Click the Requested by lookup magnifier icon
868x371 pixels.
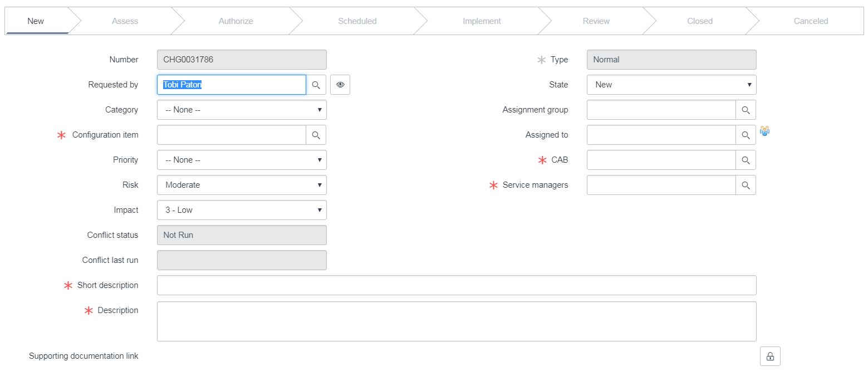(x=316, y=85)
